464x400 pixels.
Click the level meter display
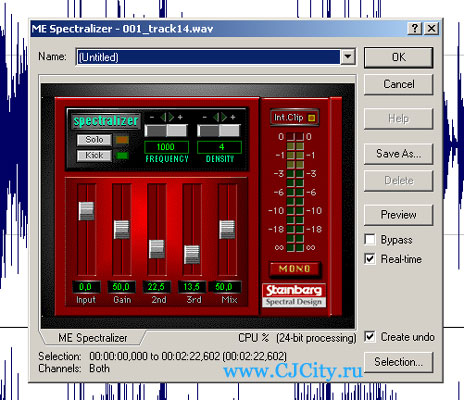(295, 192)
